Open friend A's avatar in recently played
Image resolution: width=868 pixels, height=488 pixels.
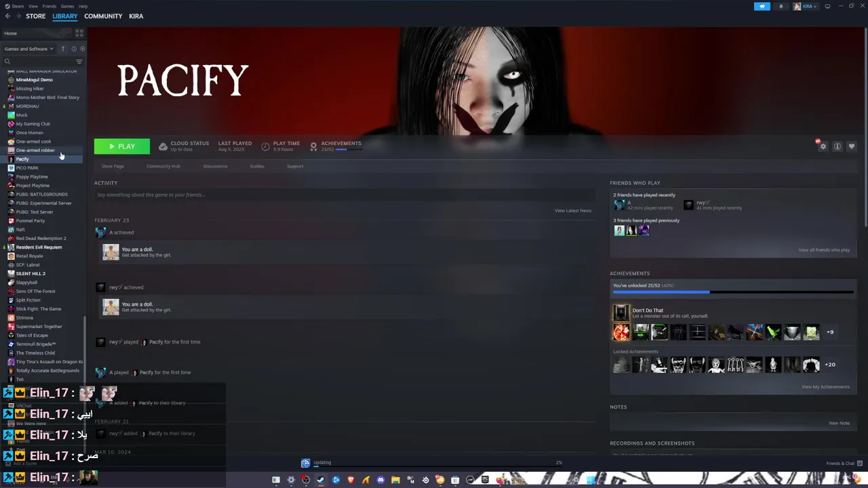point(619,205)
